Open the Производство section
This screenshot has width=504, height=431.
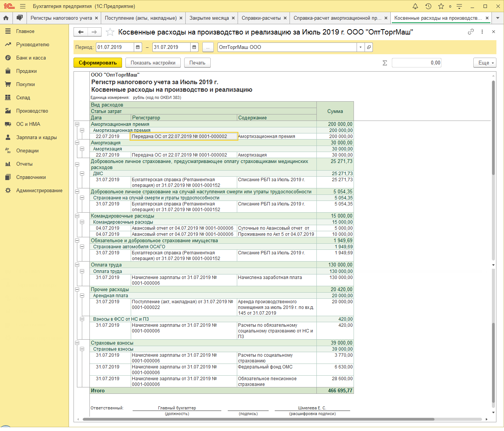point(32,111)
